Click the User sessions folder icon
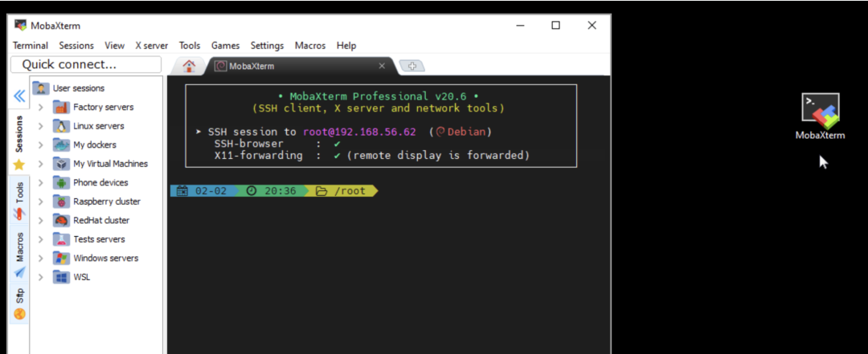Screen dimensions: 868x354 (40, 88)
